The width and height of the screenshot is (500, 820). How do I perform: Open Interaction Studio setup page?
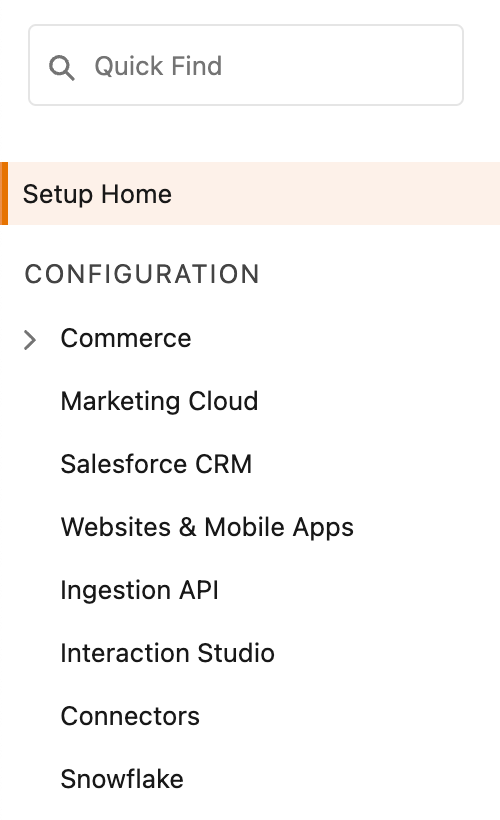point(167,653)
